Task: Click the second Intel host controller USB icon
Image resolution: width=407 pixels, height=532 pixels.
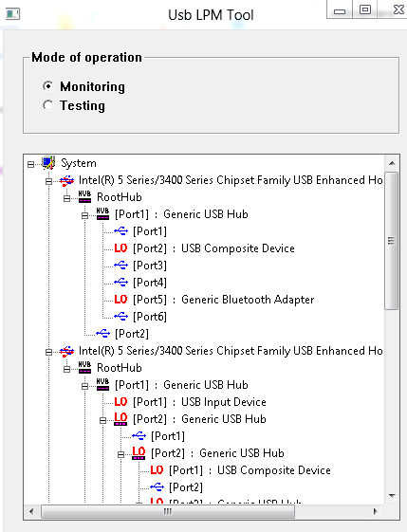Action: point(66,351)
